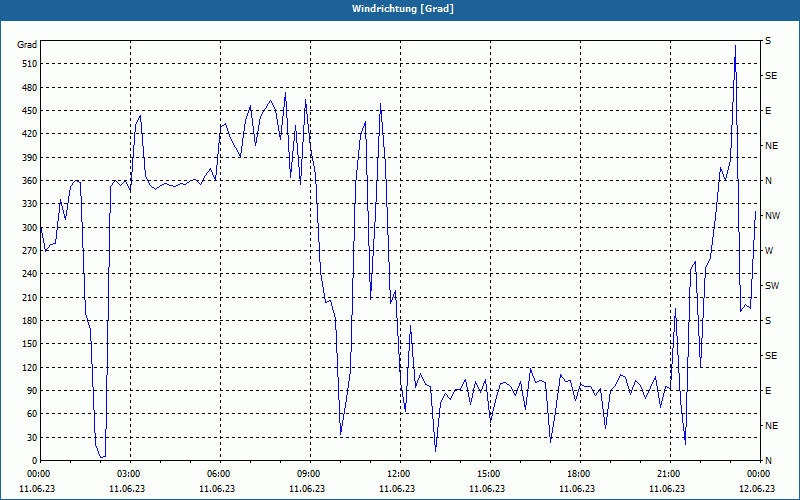
Task: Select the 11.06.23 date under 03:00
Action: click(127, 488)
